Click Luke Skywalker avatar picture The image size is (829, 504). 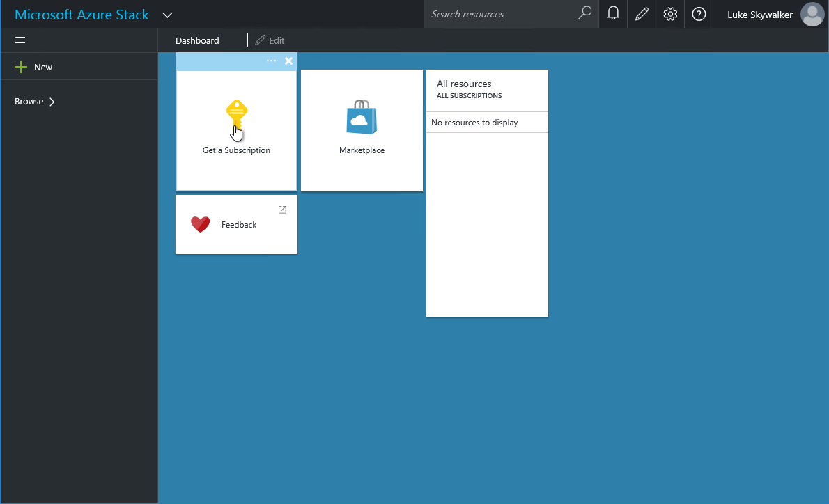pyautogui.click(x=812, y=14)
